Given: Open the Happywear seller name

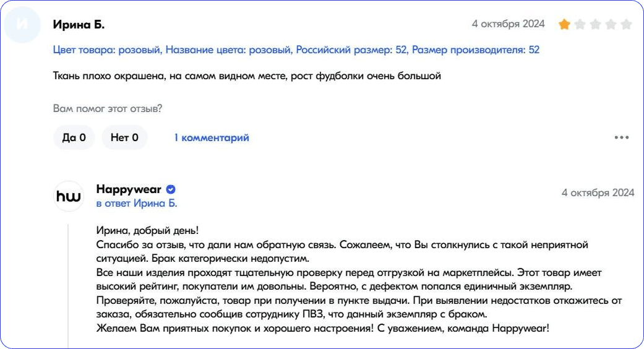Looking at the screenshot, I should point(129,189).
